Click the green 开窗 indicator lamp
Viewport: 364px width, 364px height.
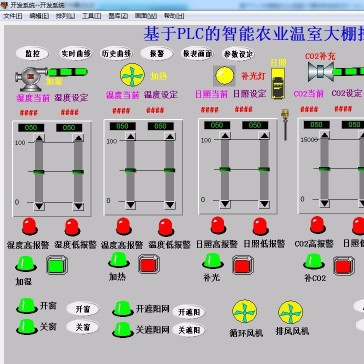click(x=27, y=306)
